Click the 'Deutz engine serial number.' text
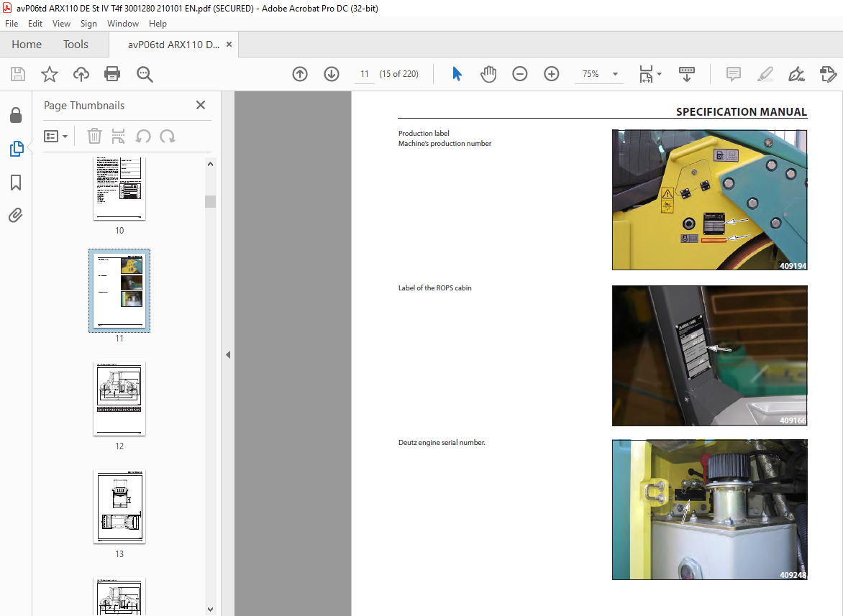This screenshot has height=616, width=843. [x=442, y=443]
